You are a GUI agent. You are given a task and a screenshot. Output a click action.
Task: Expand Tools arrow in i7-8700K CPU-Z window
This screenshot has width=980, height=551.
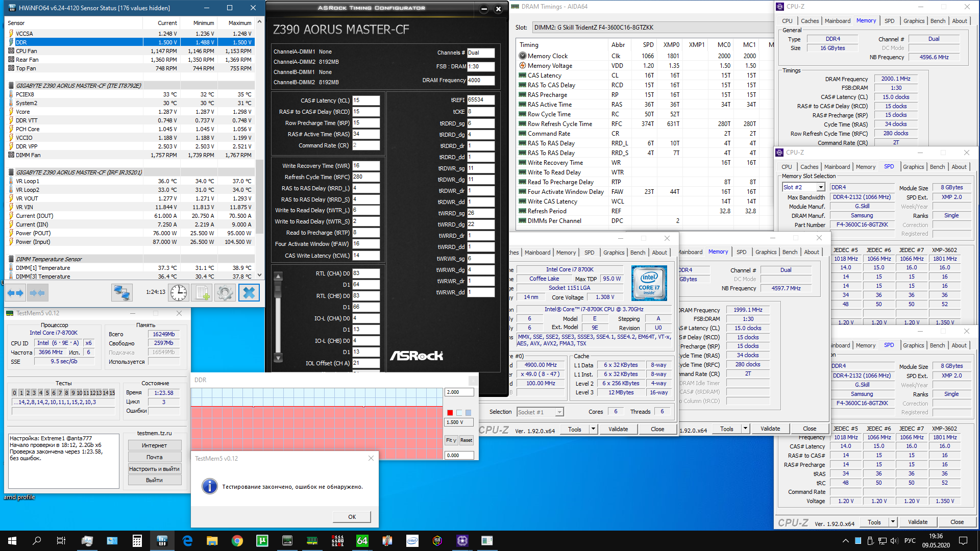point(593,429)
